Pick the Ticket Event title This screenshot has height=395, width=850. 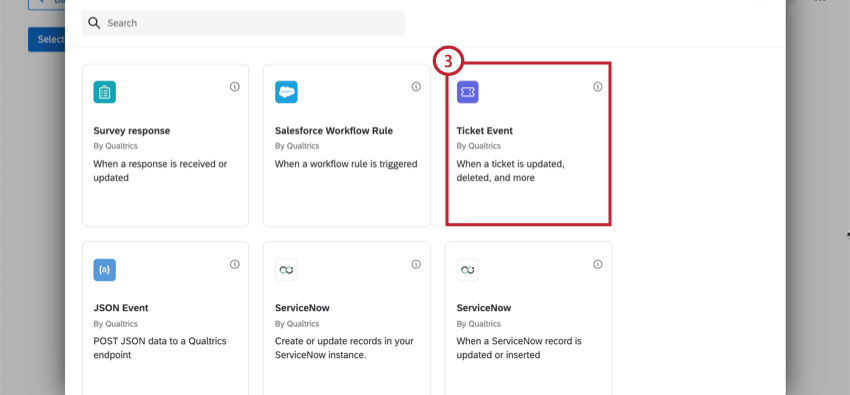[x=485, y=131]
